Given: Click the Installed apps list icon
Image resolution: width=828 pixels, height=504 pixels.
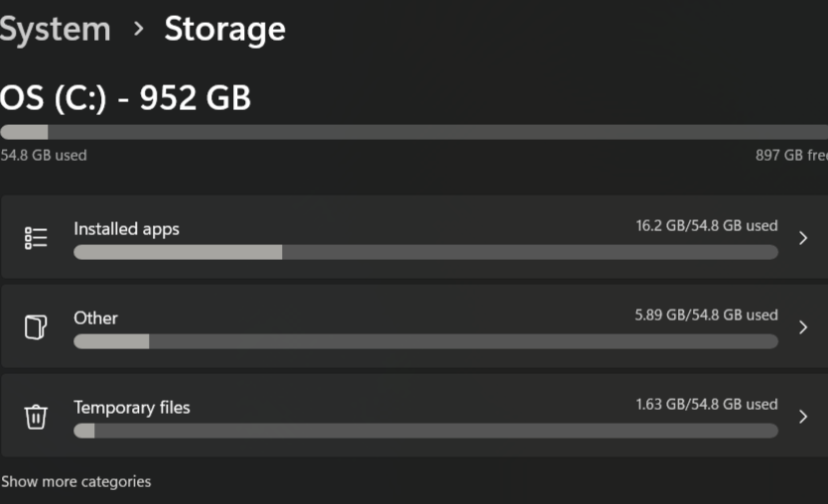Looking at the screenshot, I should [x=36, y=238].
